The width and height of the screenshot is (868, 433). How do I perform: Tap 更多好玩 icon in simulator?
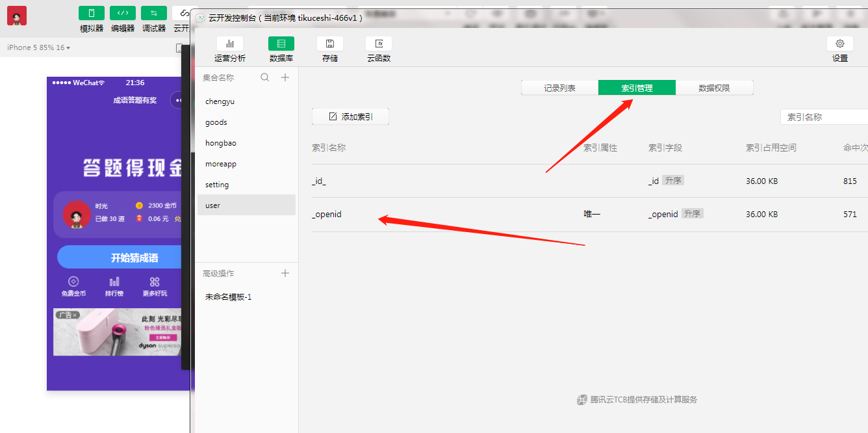click(x=155, y=282)
